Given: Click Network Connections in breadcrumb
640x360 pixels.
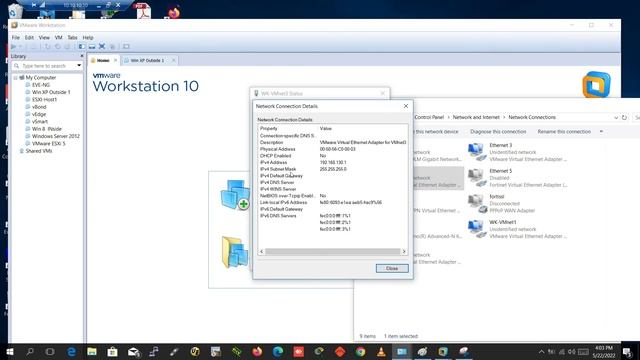Looking at the screenshot, I should click(x=532, y=118).
